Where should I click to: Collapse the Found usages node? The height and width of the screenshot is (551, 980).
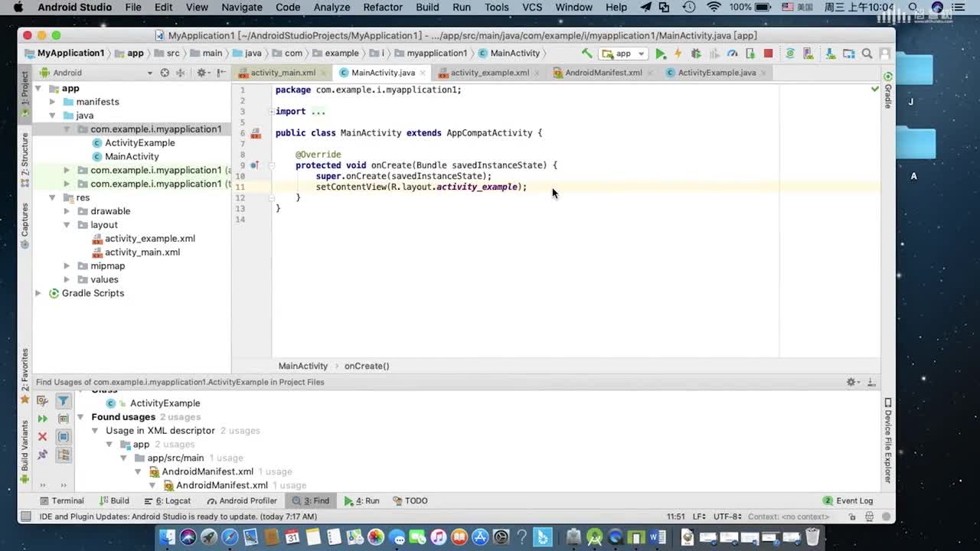click(x=81, y=417)
